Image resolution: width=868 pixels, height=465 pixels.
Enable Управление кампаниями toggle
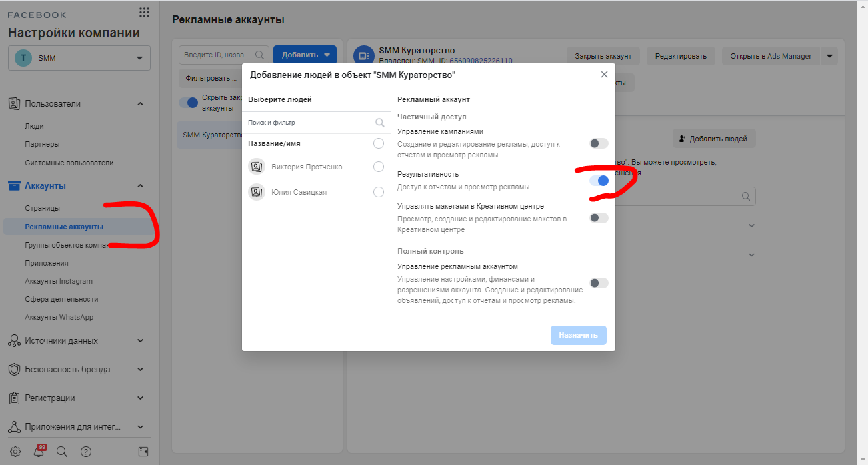599,143
